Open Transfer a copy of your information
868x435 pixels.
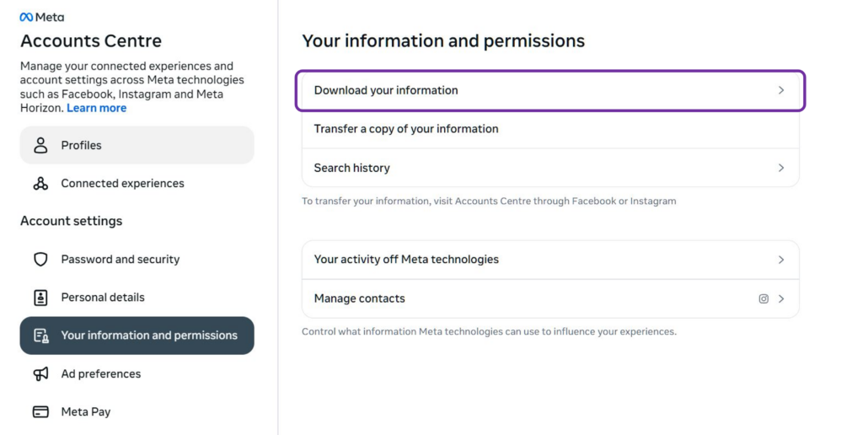coord(406,129)
